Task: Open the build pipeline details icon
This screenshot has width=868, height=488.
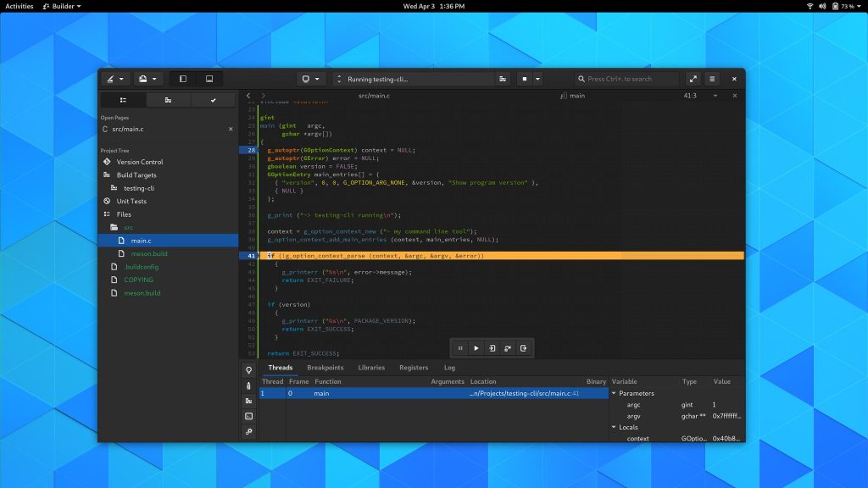Action: click(x=503, y=79)
